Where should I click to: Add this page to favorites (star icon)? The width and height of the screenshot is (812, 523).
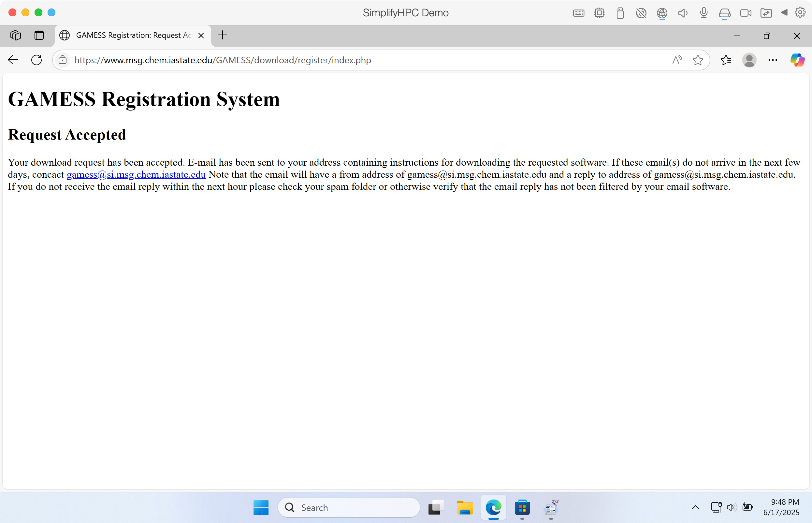[x=698, y=60]
